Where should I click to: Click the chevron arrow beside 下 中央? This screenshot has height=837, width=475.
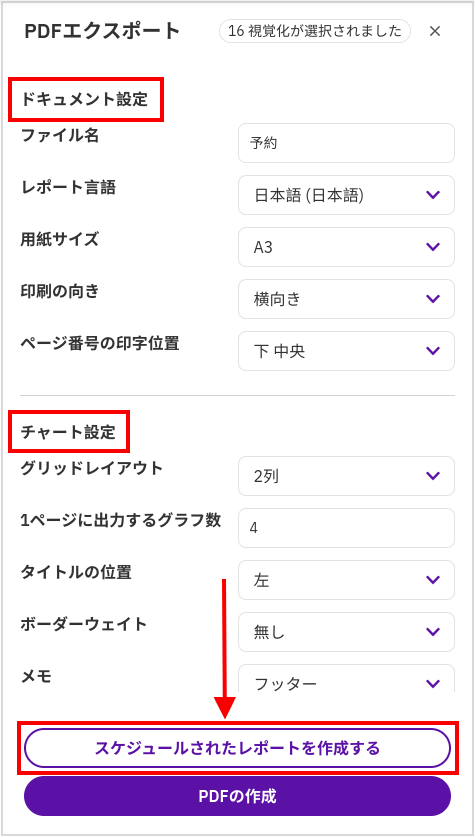click(433, 351)
